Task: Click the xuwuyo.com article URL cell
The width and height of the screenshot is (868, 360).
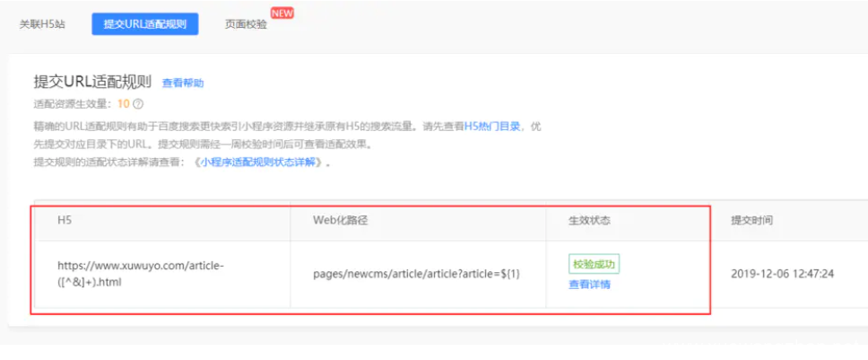Action: 140,274
